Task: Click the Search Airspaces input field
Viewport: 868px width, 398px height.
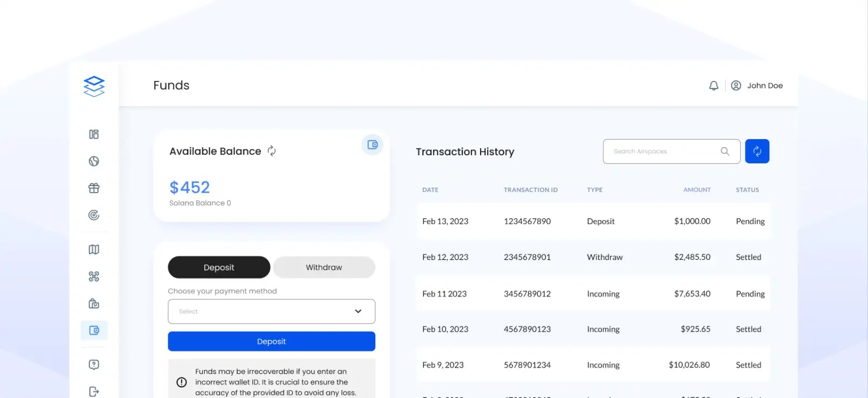Action: 664,152
